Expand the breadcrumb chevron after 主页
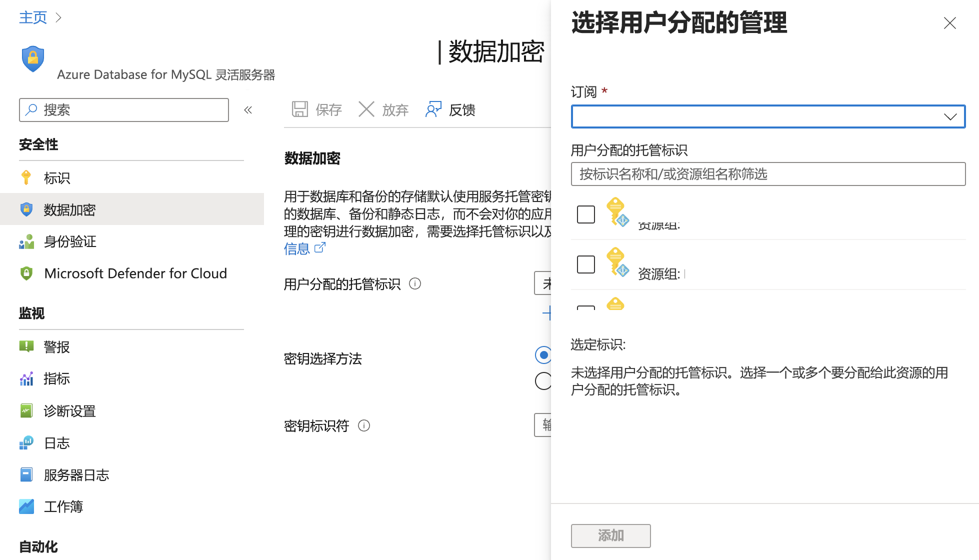This screenshot has height=560, width=979. [58, 17]
